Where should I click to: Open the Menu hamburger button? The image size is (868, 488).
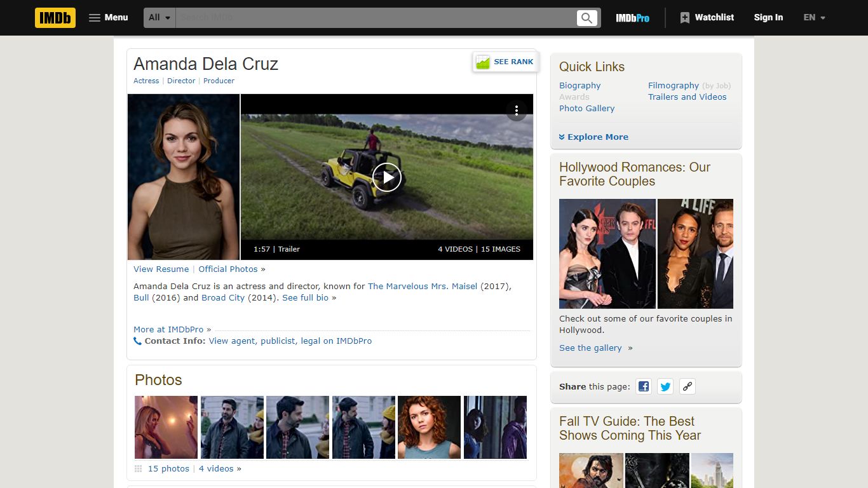pyautogui.click(x=109, y=18)
